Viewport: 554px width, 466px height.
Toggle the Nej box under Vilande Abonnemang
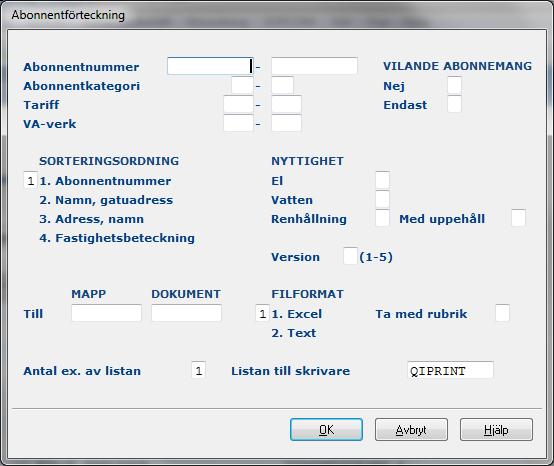(x=454, y=85)
